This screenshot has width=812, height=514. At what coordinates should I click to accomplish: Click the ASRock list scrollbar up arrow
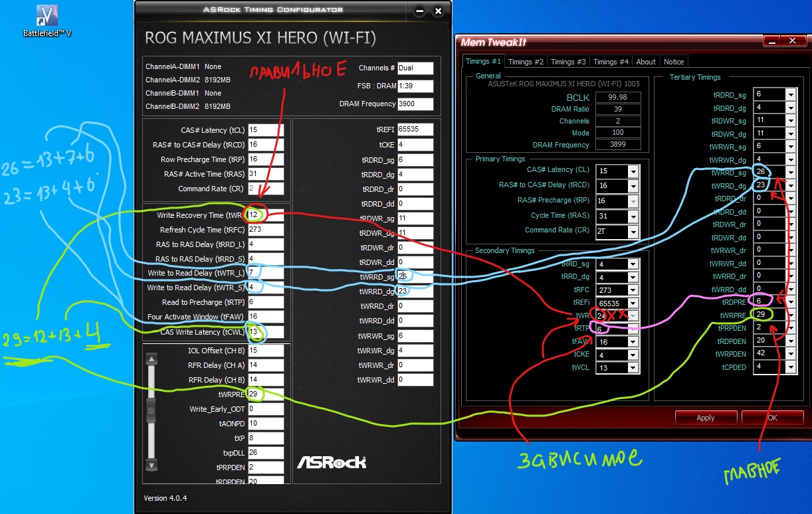tap(152, 360)
